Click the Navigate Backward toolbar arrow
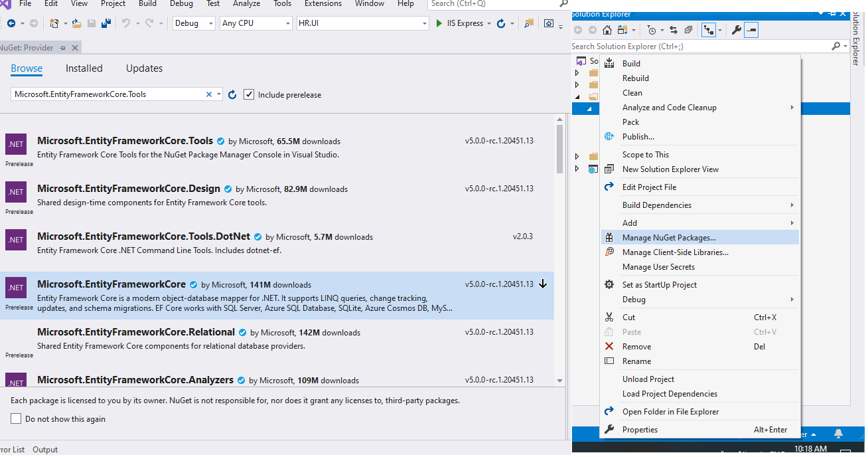 click(13, 23)
